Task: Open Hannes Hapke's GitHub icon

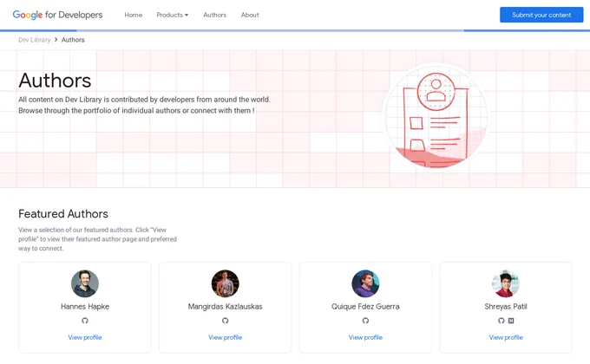Action: (x=85, y=321)
